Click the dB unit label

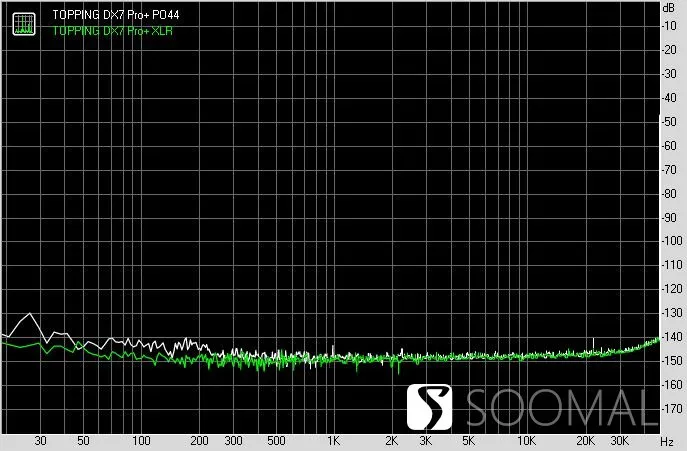coord(669,7)
